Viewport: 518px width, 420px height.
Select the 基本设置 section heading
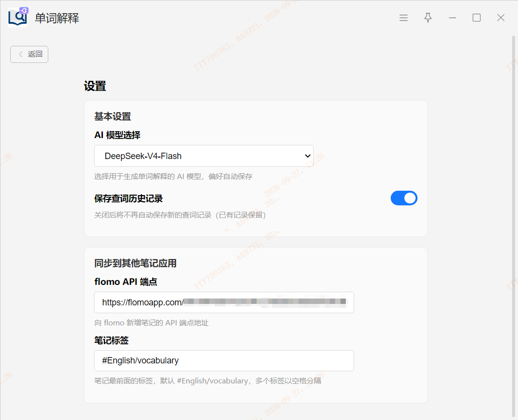point(113,116)
